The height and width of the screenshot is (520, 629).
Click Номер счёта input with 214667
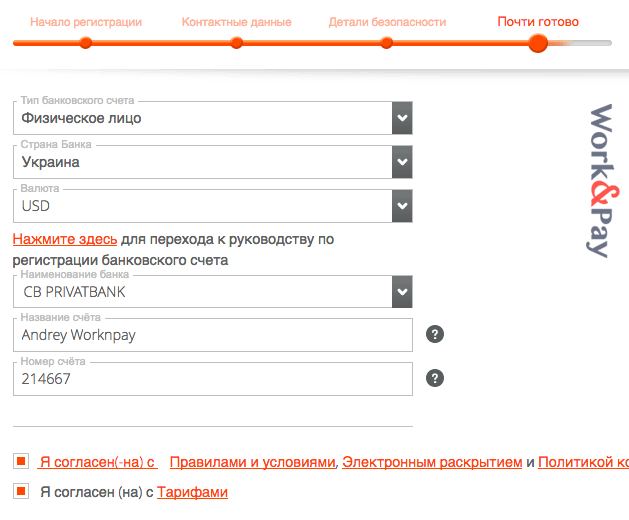213,379
